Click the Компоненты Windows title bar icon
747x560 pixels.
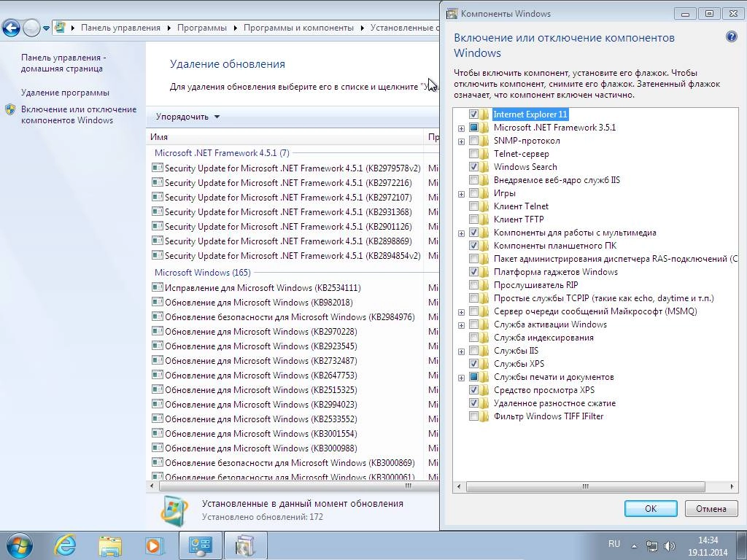(452, 13)
